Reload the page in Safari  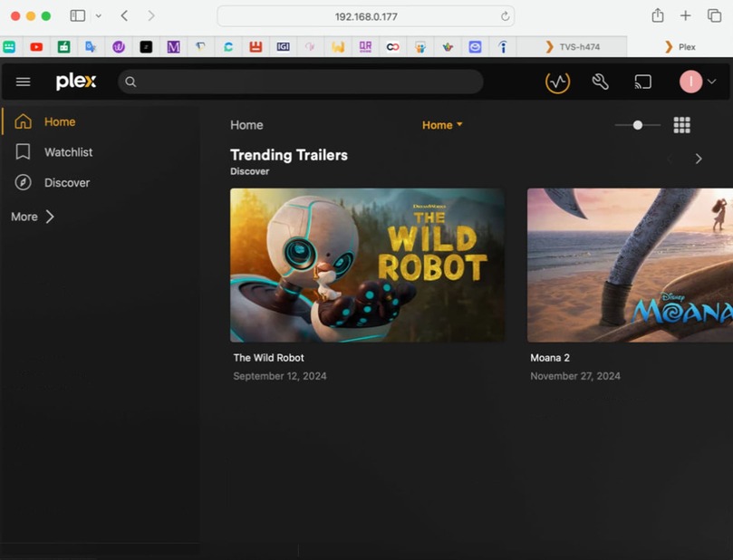pos(505,16)
